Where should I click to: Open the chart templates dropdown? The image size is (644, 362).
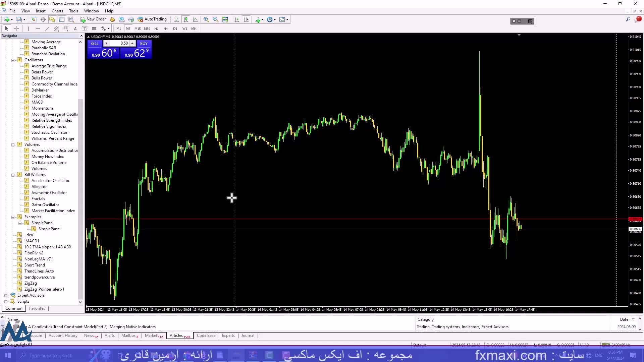pos(284,19)
